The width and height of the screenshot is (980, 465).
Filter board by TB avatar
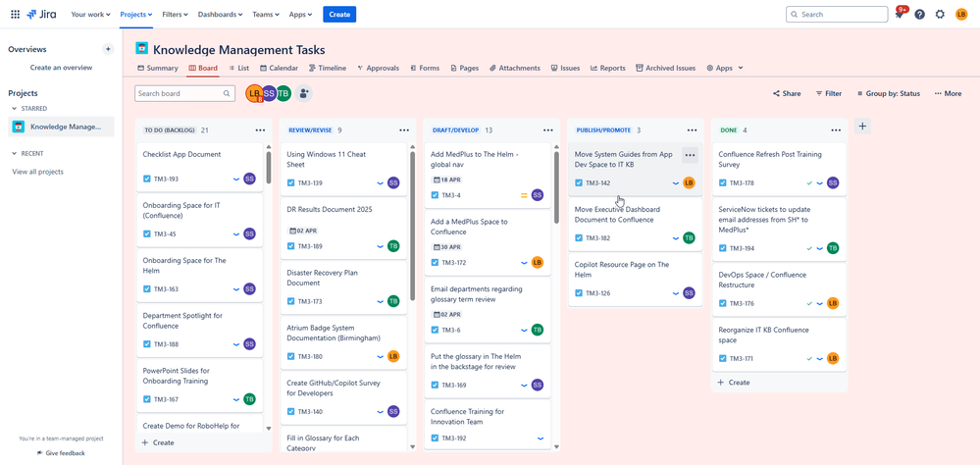tap(284, 93)
